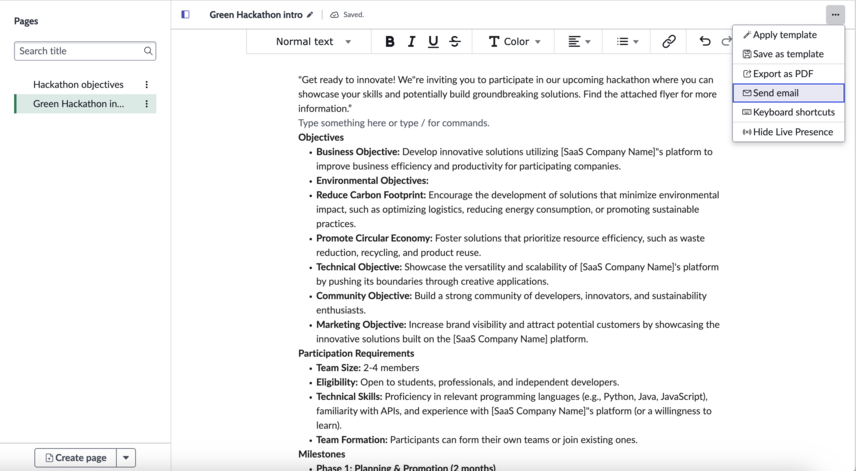Click the Saved cloud status icon
Image resolution: width=856 pixels, height=471 pixels.
click(334, 15)
